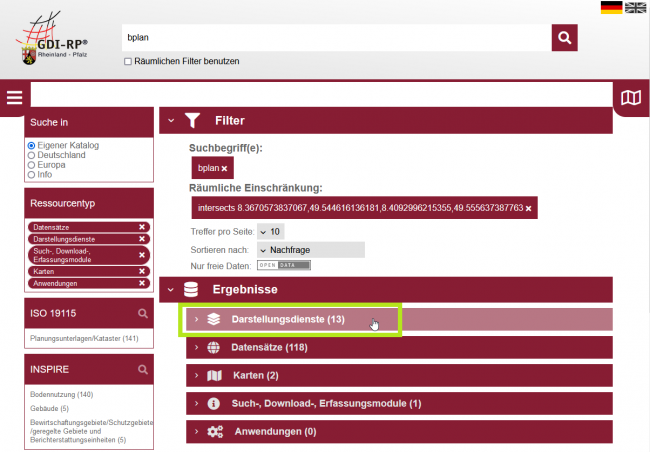Click the Suche in panel header
This screenshot has height=452, width=650.
(89, 122)
